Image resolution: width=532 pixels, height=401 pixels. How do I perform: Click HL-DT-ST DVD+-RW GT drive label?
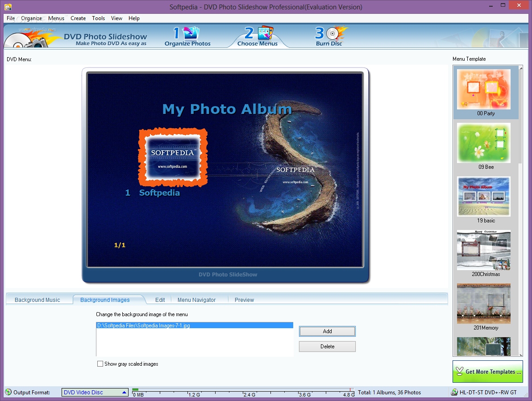488,393
